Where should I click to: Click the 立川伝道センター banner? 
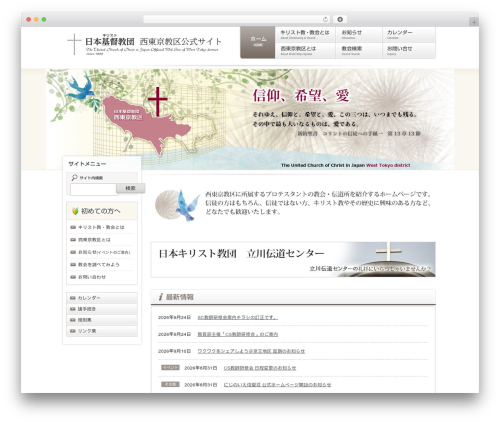pos(293,260)
